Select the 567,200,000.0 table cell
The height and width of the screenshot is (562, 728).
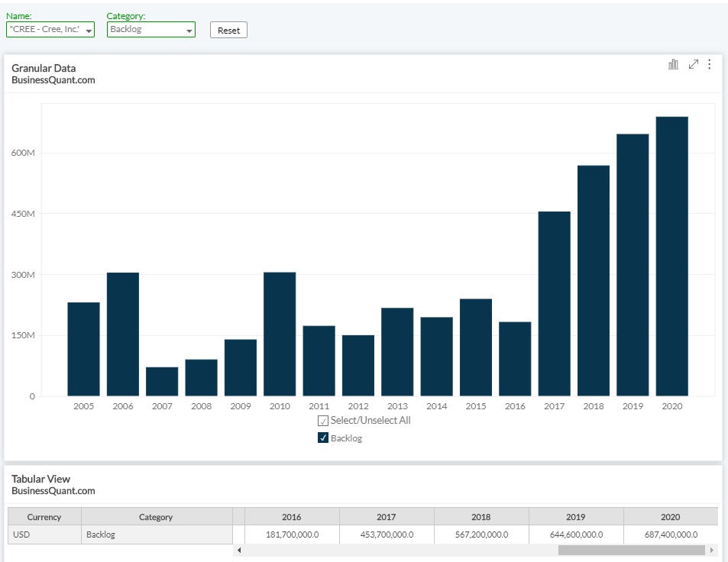[481, 535]
